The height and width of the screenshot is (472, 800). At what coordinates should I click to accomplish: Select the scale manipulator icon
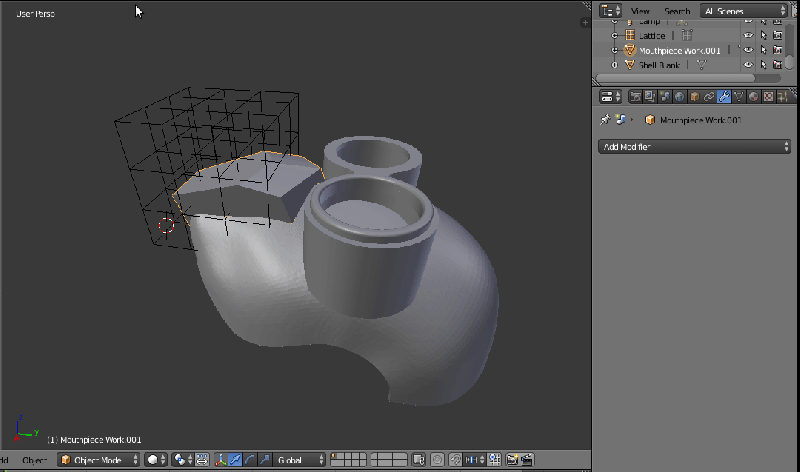pos(264,460)
